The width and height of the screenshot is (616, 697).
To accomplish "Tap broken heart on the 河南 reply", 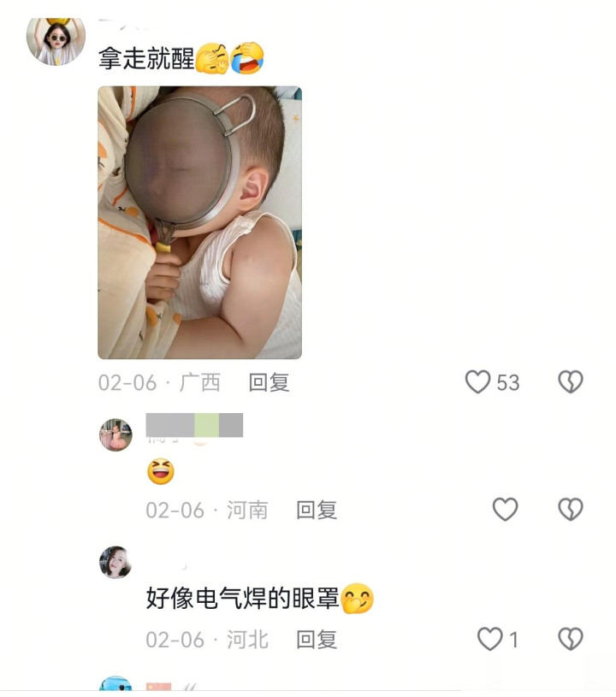I will (571, 509).
